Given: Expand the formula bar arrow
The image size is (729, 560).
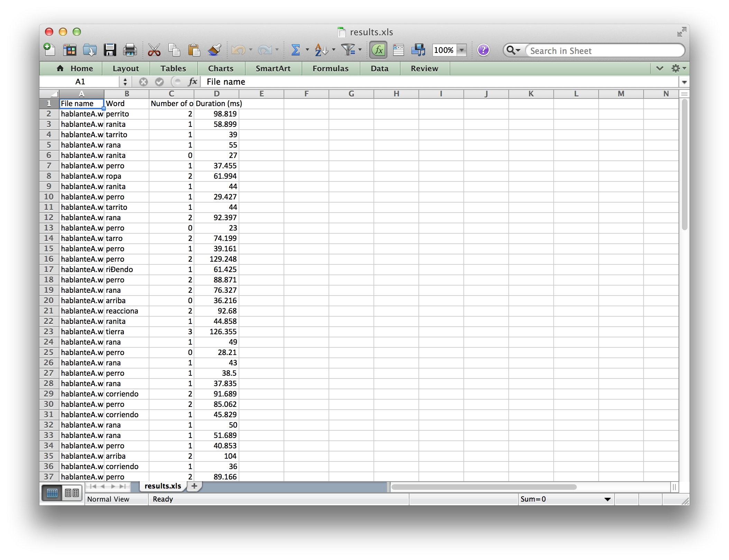Looking at the screenshot, I should [x=684, y=82].
